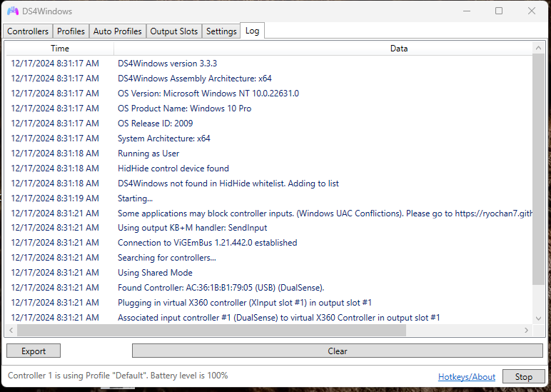Click the horizontal scrollbar thumb of the log
Screen dimensions: 551x392
click(x=211, y=330)
